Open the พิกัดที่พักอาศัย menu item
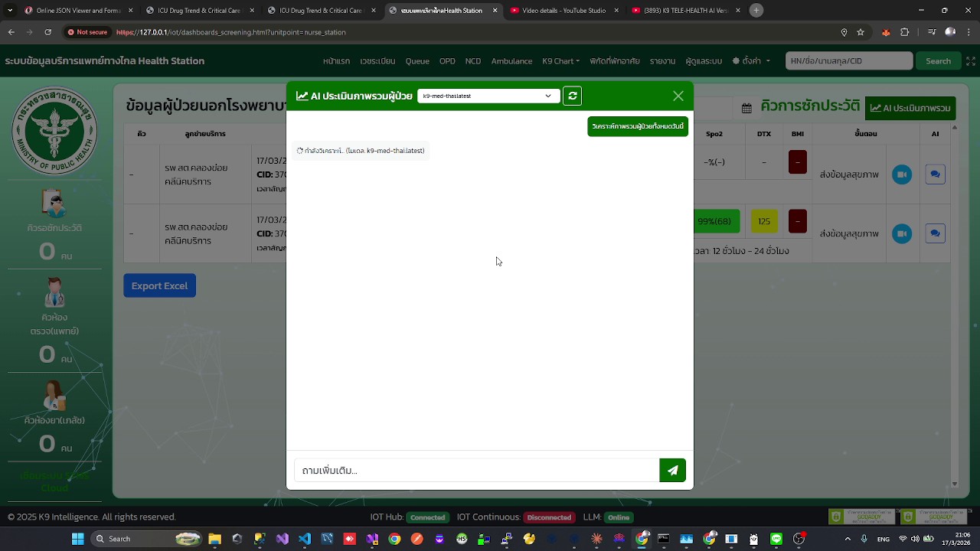Image resolution: width=980 pixels, height=551 pixels. tap(615, 61)
